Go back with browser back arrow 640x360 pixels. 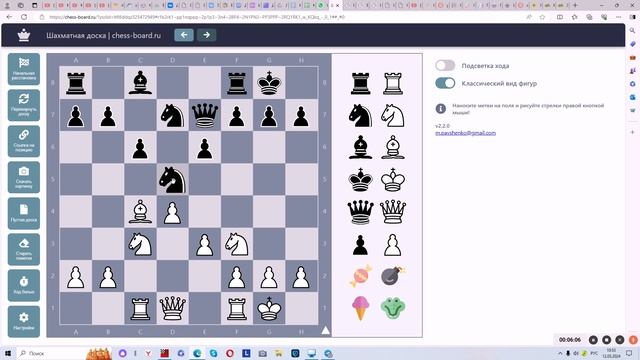(9, 17)
